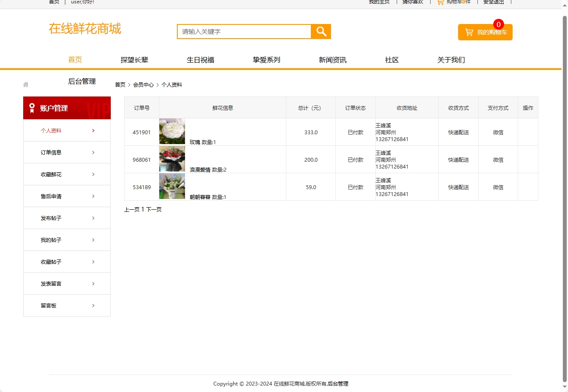
Task: Open the orange My Cart button
Action: tap(485, 33)
